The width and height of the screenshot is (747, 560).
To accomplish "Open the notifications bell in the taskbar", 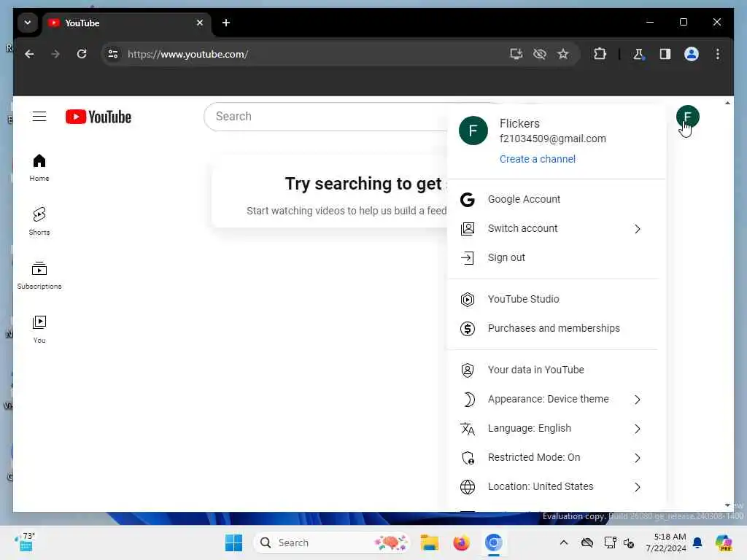I will [x=697, y=542].
